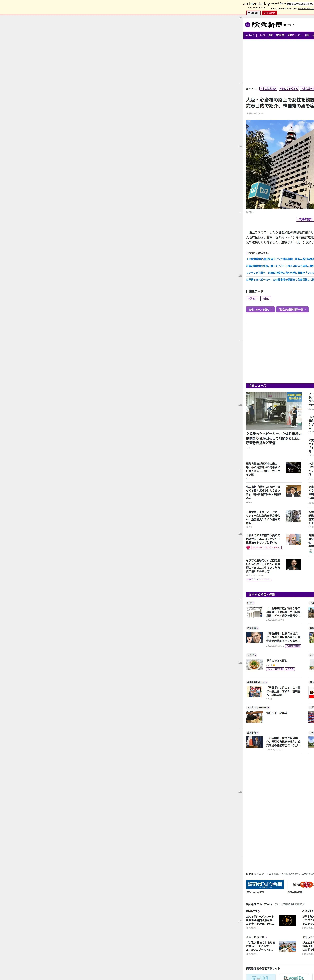314x980 pixels.
Task: Click the 読売新聞オンライン masthead logo
Action: point(274,25)
